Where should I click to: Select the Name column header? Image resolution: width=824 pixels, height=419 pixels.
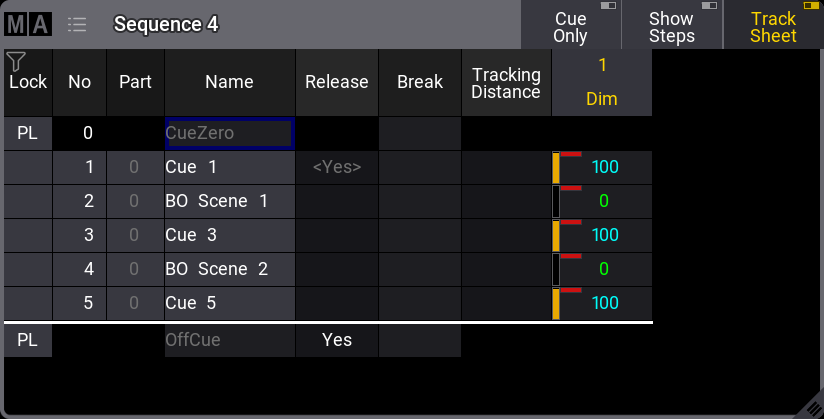(229, 82)
